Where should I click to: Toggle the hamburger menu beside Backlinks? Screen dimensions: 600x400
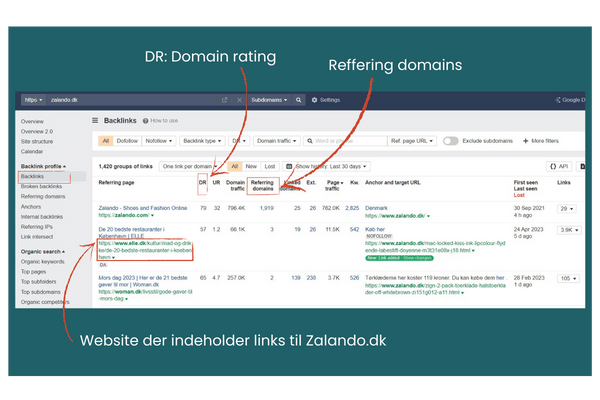tap(95, 121)
